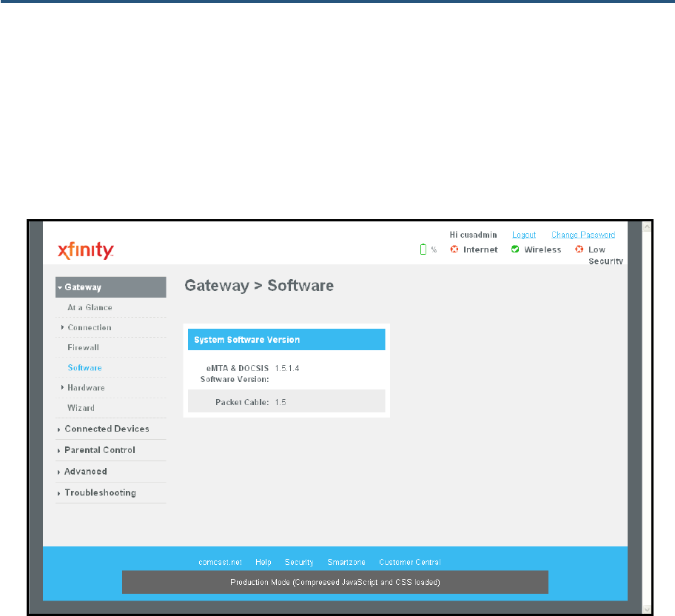
Task: Click the Packet Cable label
Action: (x=242, y=402)
